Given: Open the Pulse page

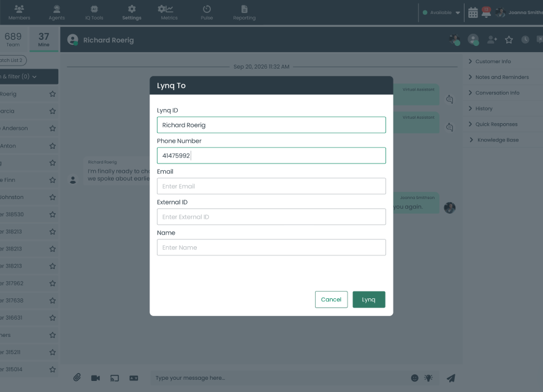Looking at the screenshot, I should point(207,12).
